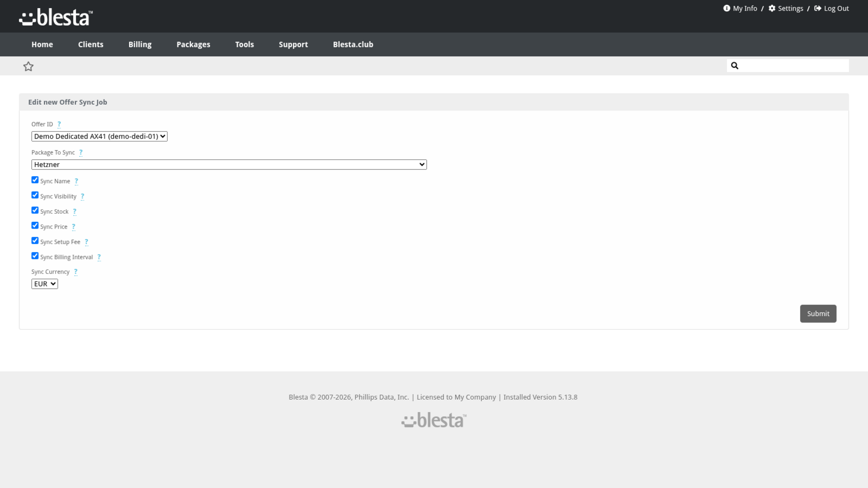Open the Packages menu
The width and height of the screenshot is (868, 488).
click(193, 44)
